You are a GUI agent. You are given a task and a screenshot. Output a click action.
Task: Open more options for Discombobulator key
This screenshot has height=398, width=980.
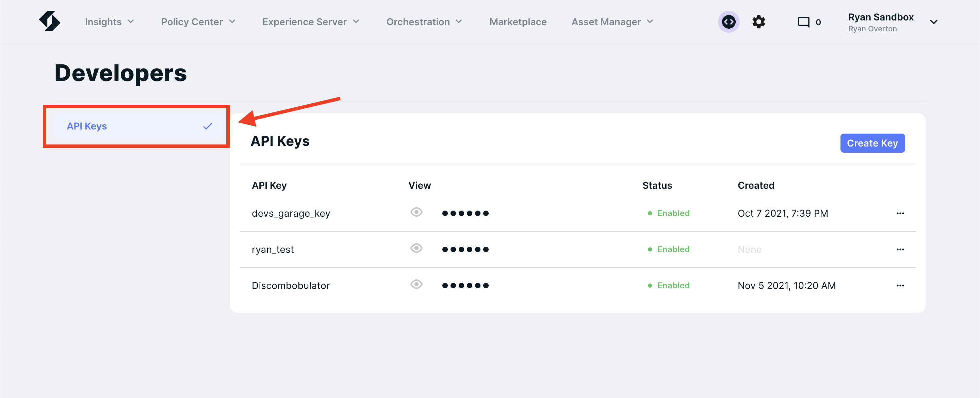pyautogui.click(x=900, y=286)
